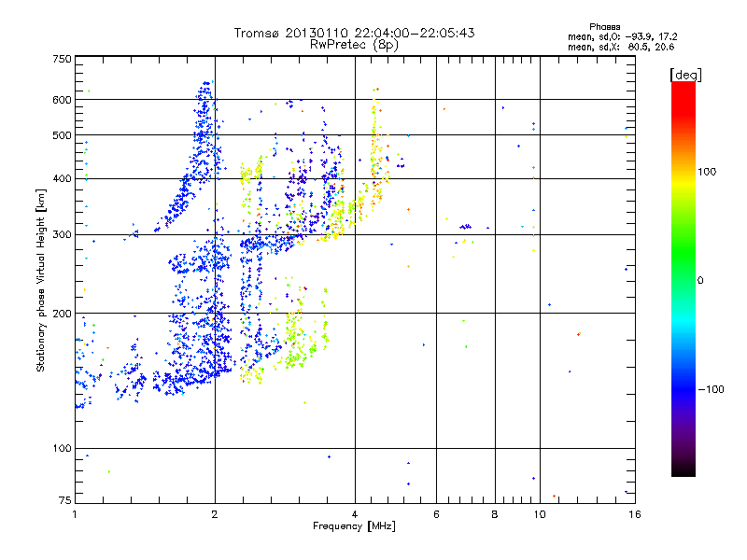The width and height of the screenshot is (747, 560).
Task: Select the 'mean, sd,X: 80.5, 20.6' line
Action: tap(621, 47)
